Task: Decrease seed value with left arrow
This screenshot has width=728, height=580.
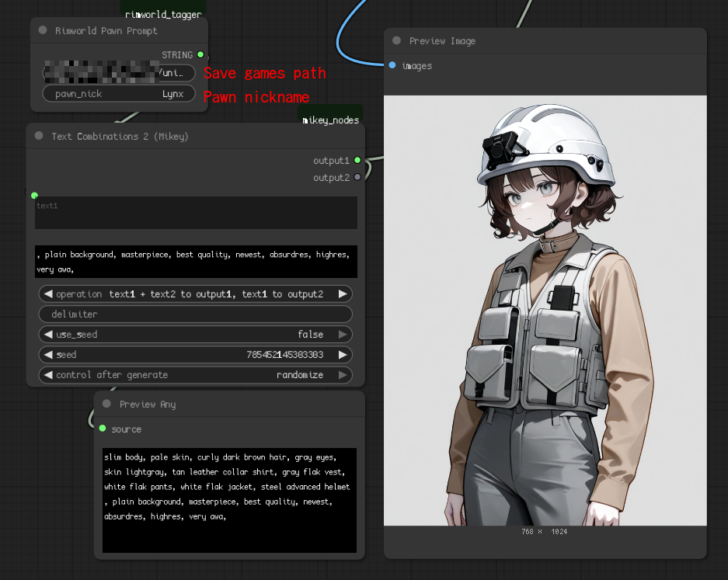Action: click(x=48, y=355)
